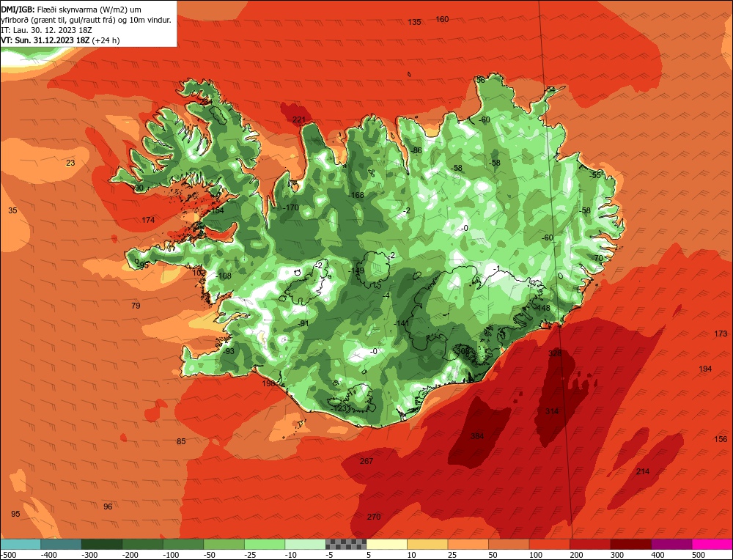Click the green legend swatch between -200 and -100
Viewport: 733px width, 560px height.
143,544
